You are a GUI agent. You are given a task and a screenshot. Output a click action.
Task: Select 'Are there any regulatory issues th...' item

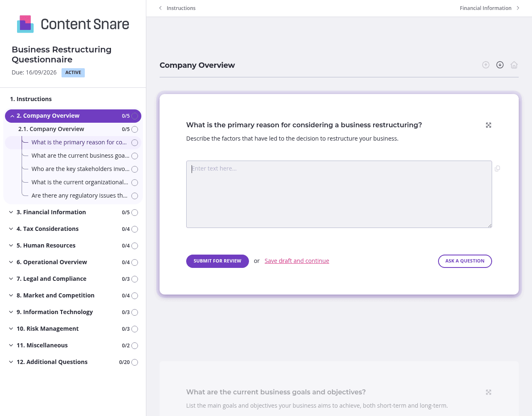pyautogui.click(x=79, y=196)
